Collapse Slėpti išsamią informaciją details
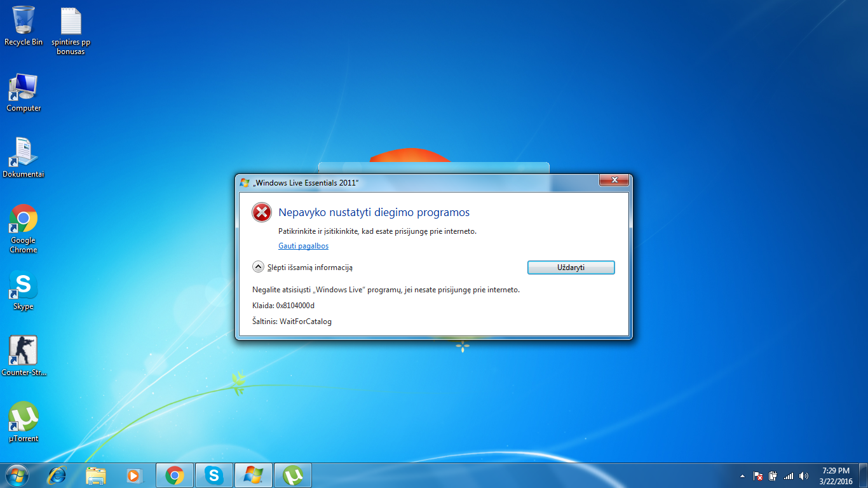 tap(302, 268)
